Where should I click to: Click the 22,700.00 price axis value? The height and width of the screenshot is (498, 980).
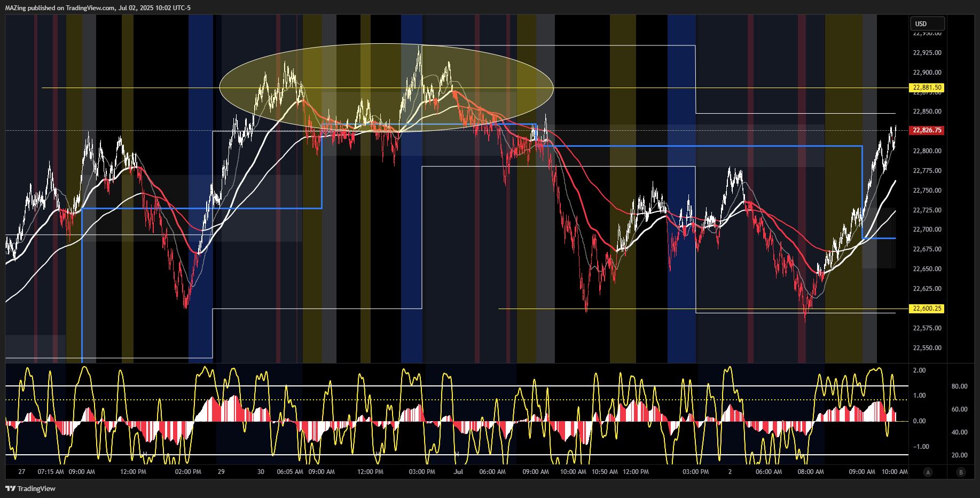(x=927, y=230)
